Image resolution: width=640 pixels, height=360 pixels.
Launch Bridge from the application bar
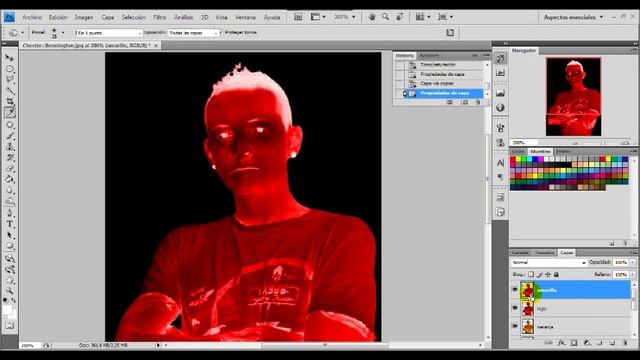298,17
